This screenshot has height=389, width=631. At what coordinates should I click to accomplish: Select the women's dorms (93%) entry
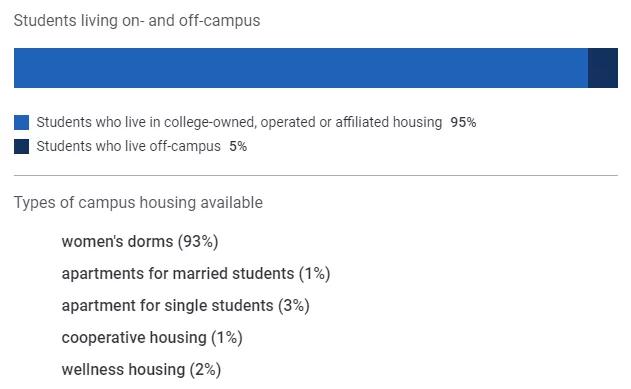(140, 242)
